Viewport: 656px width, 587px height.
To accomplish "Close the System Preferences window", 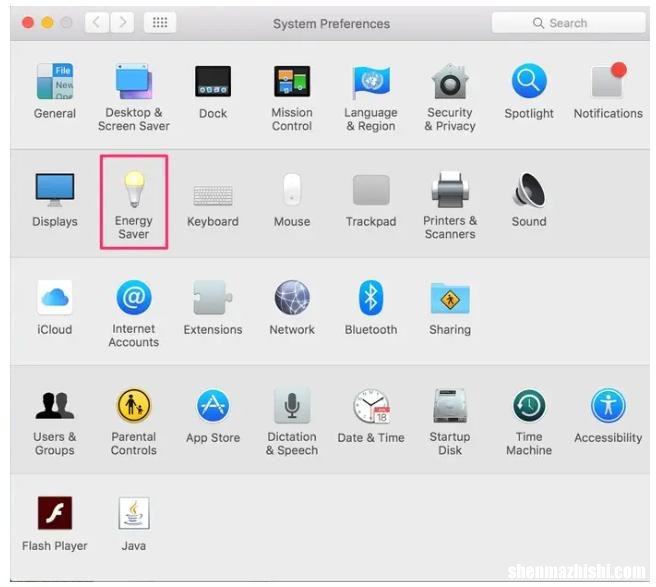I will point(28,22).
